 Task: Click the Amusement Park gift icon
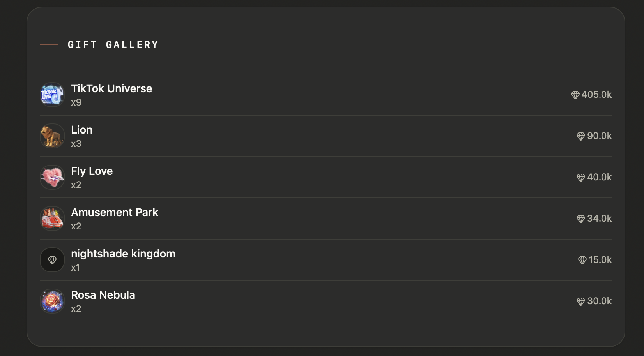[52, 219]
